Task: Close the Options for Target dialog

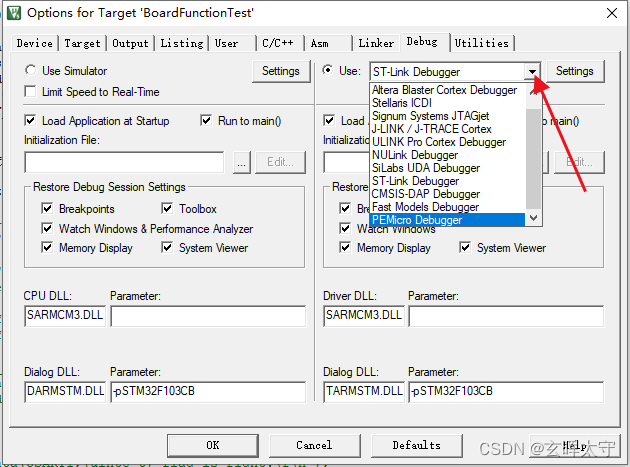Action: point(612,13)
